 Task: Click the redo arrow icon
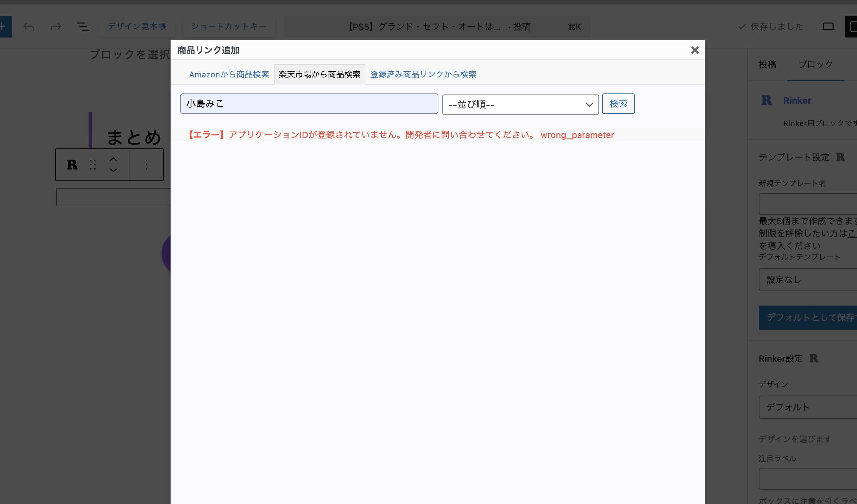pyautogui.click(x=56, y=27)
